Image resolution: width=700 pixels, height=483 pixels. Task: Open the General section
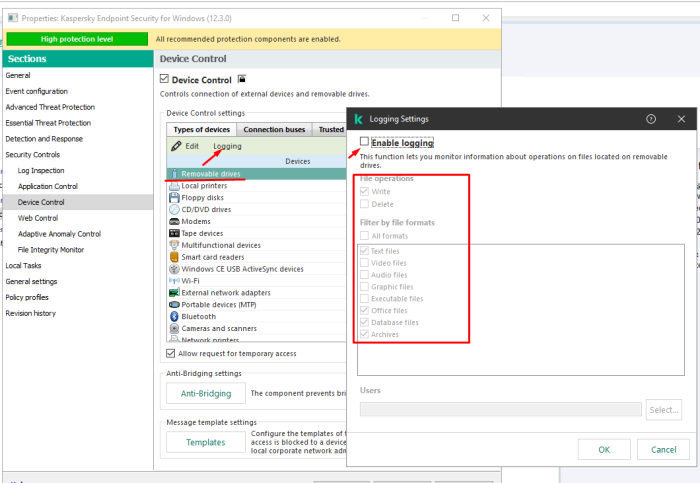tap(18, 75)
